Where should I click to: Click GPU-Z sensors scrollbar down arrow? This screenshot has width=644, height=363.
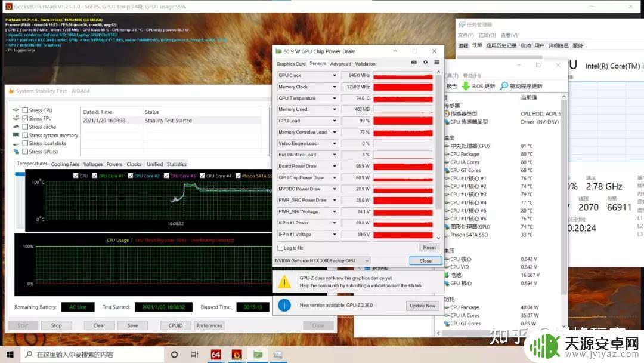point(438,238)
